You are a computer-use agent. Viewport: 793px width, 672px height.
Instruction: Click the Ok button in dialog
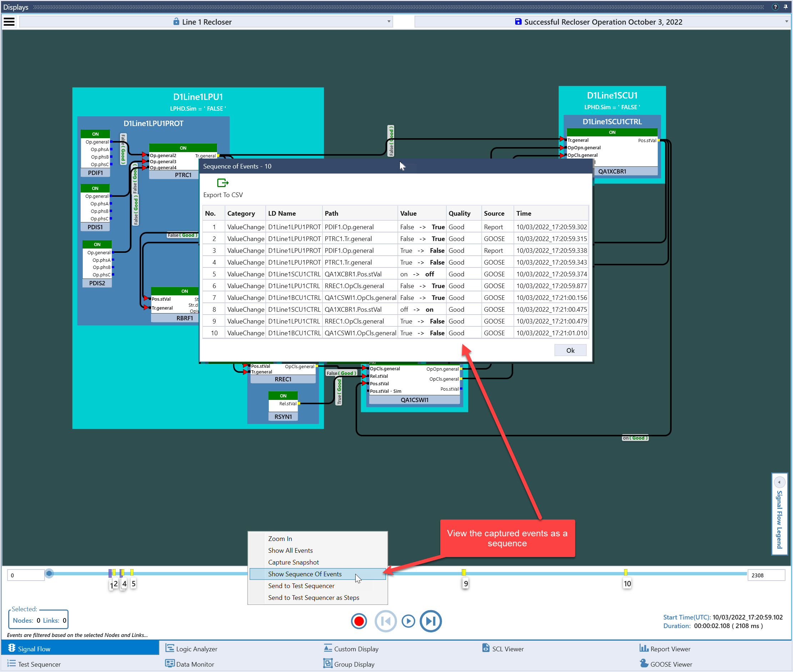(570, 351)
